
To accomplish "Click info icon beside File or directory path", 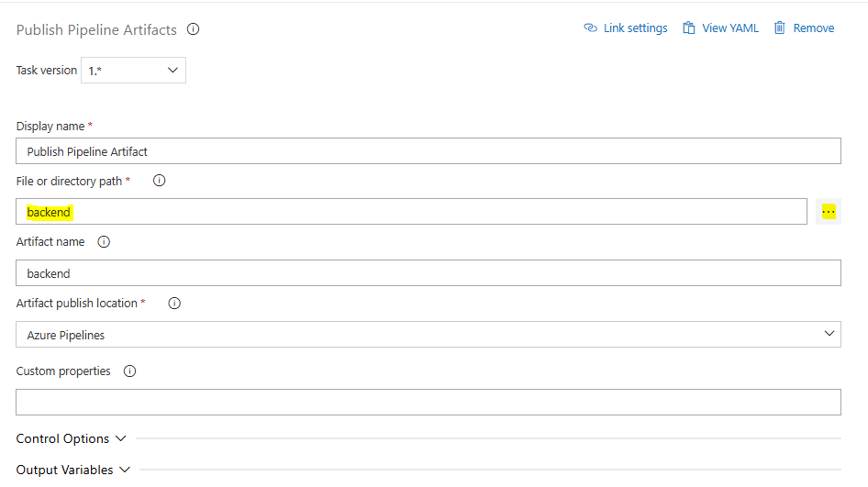I will click(x=159, y=181).
